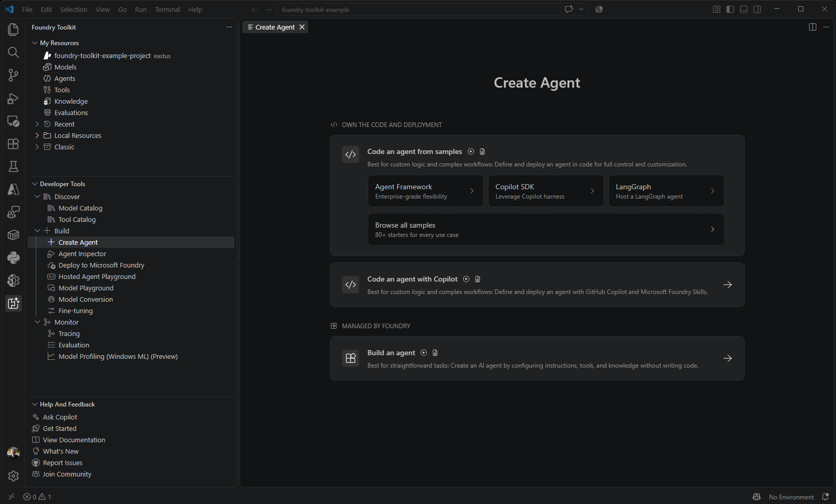
Task: Open the Testing flask view
Action: [13, 166]
